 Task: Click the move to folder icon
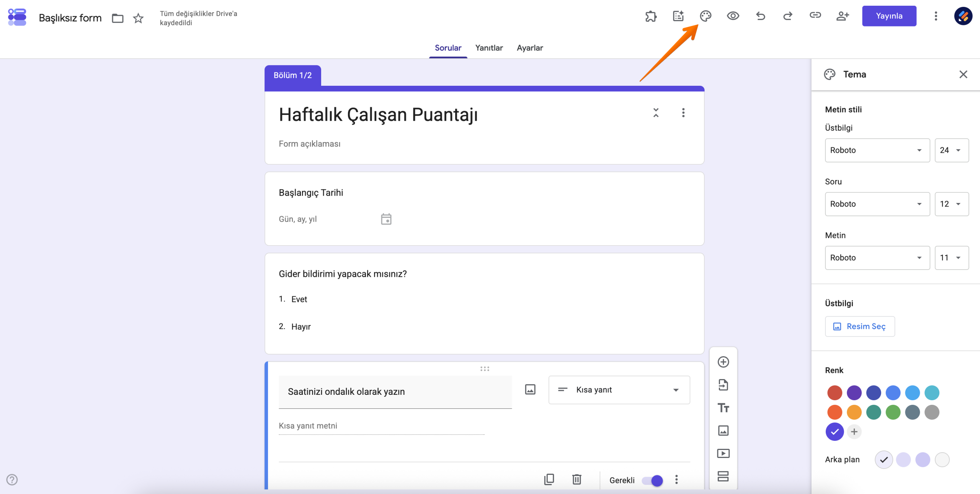pos(118,18)
